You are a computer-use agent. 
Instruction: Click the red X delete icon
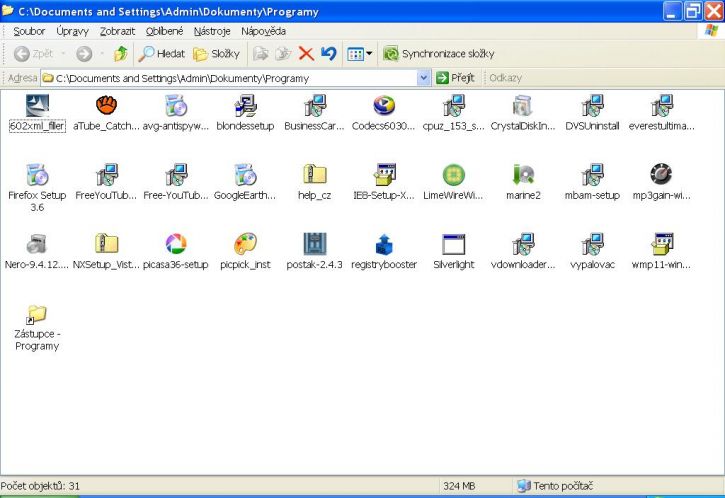tap(306, 54)
